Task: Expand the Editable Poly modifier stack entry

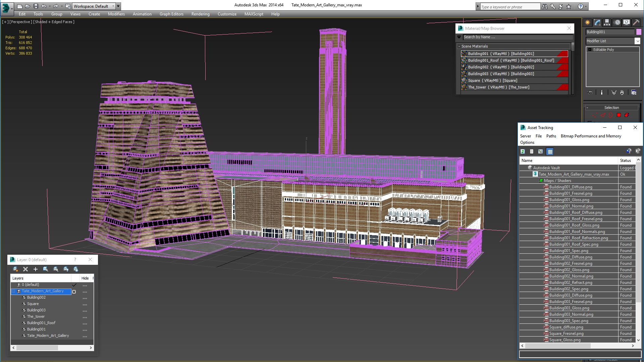Action: [x=590, y=50]
